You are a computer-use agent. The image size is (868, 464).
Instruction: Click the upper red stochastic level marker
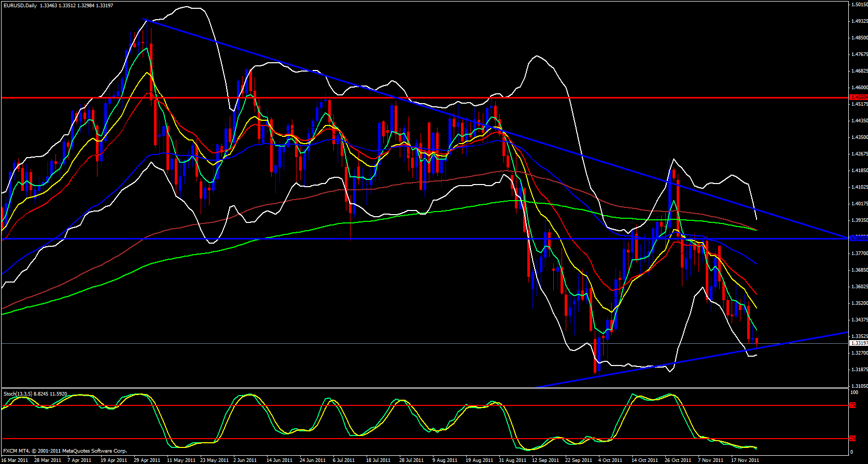pyautogui.click(x=852, y=405)
